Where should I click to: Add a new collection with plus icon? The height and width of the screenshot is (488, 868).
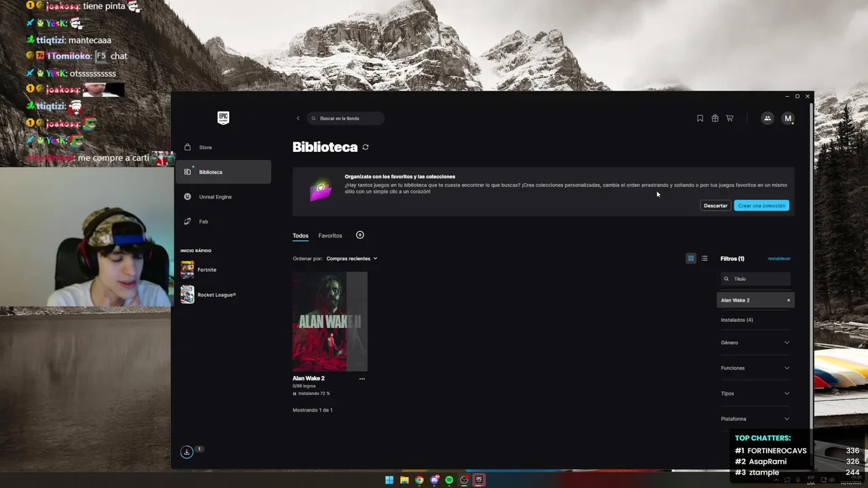click(360, 235)
